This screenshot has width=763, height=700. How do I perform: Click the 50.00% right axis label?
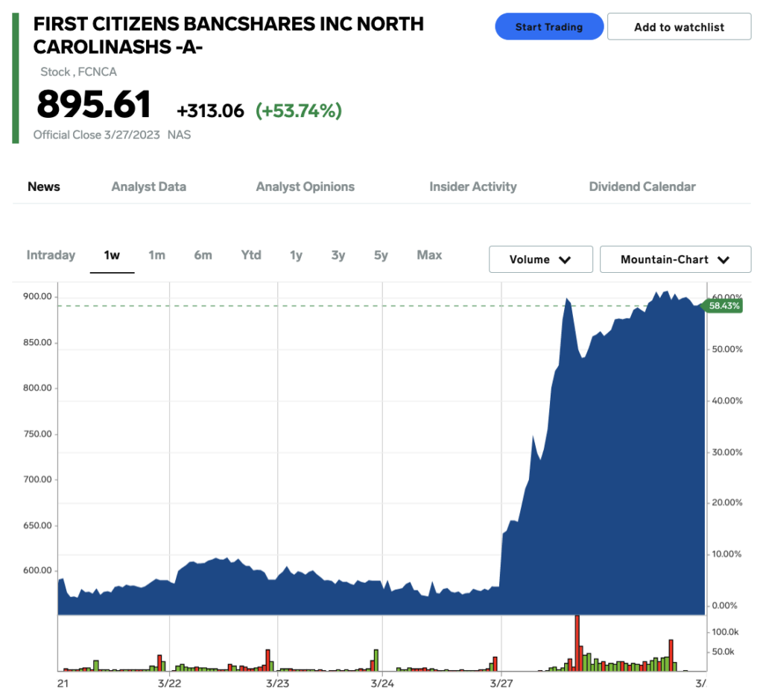tap(727, 349)
